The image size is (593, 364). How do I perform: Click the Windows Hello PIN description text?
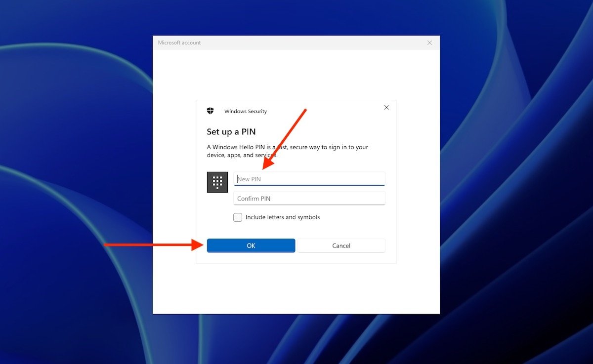288,151
